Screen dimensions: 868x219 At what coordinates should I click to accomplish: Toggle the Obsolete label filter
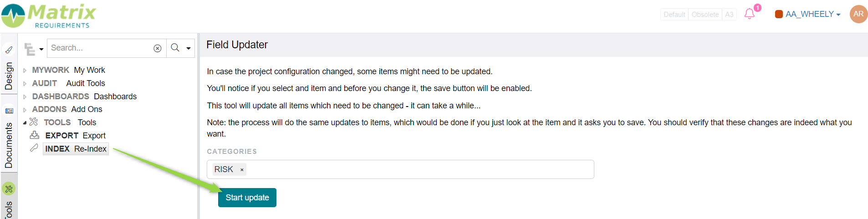pyautogui.click(x=705, y=15)
